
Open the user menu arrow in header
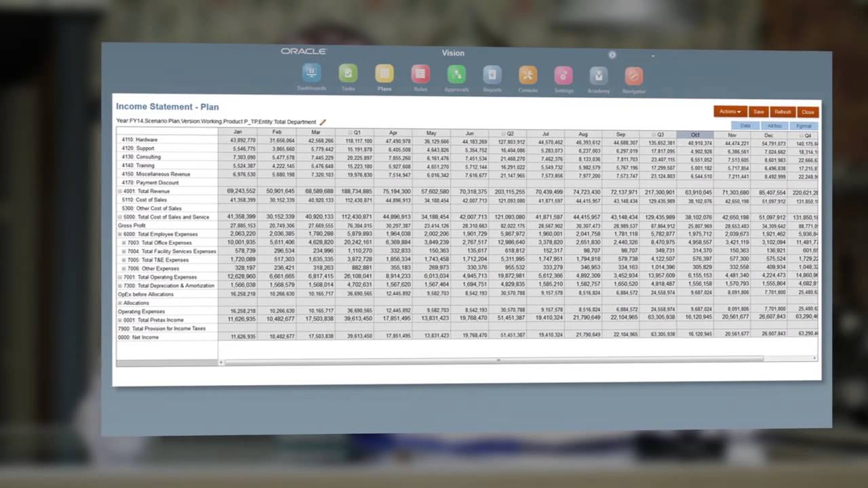(653, 56)
